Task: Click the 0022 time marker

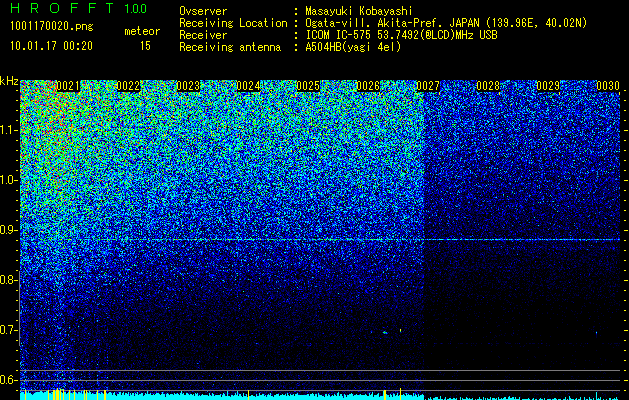Action: click(128, 86)
